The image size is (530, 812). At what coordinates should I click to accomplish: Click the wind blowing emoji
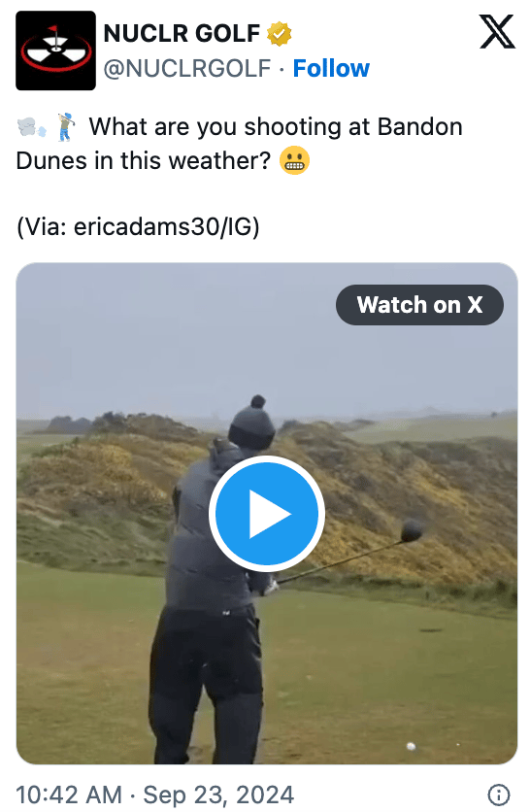32,127
